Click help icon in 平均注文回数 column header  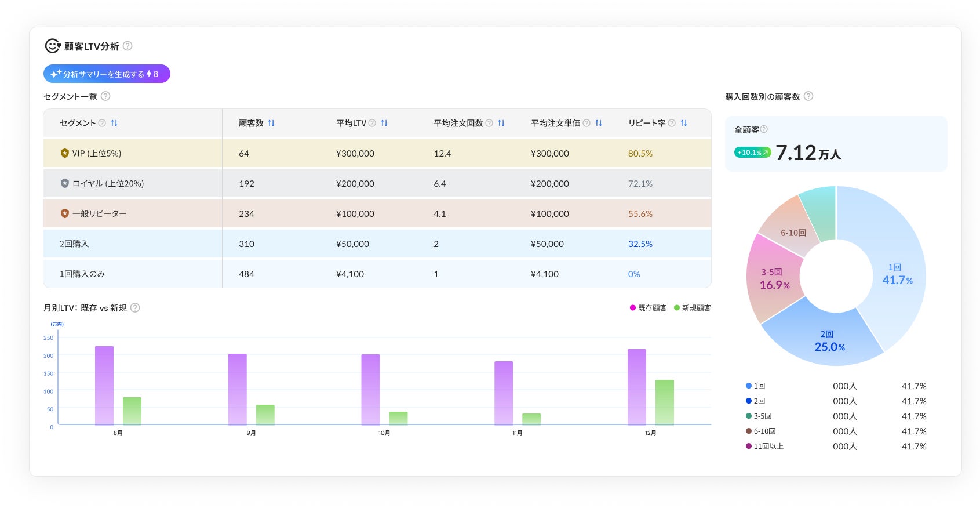489,123
